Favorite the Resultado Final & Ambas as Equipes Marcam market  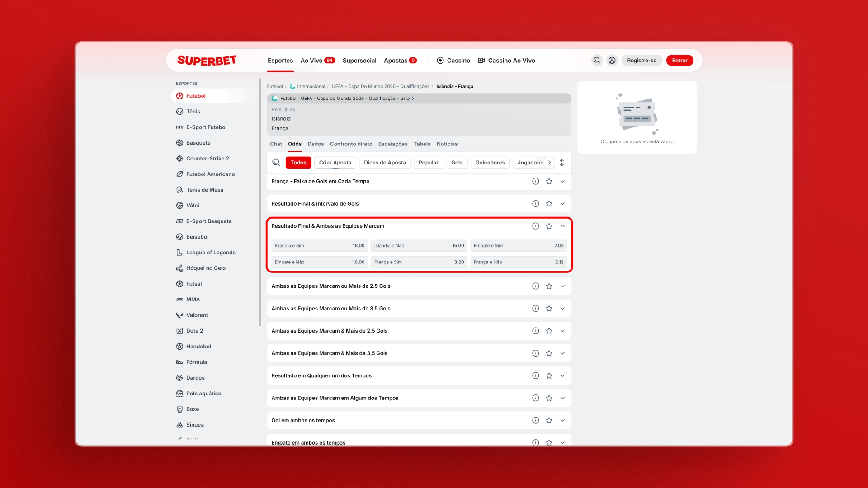coord(549,226)
